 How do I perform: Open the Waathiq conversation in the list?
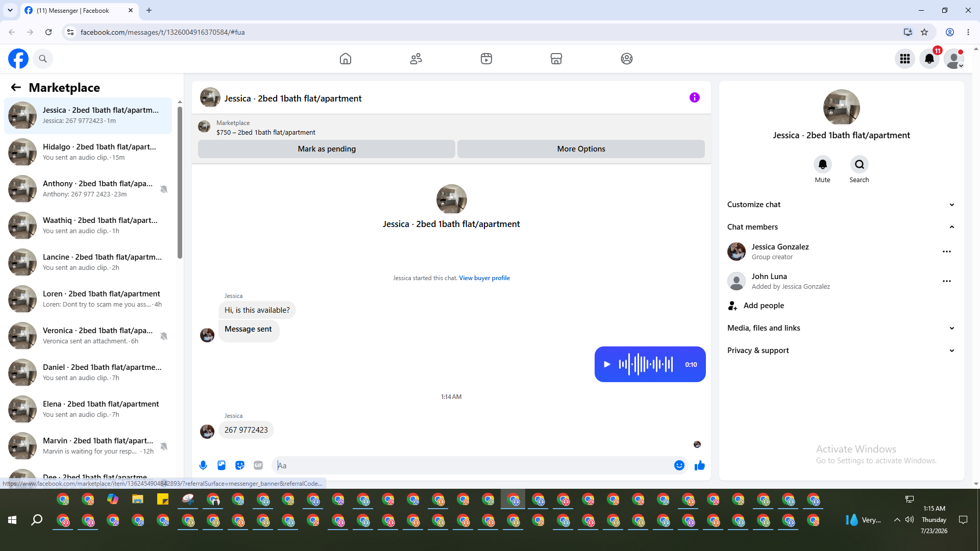[x=88, y=226]
